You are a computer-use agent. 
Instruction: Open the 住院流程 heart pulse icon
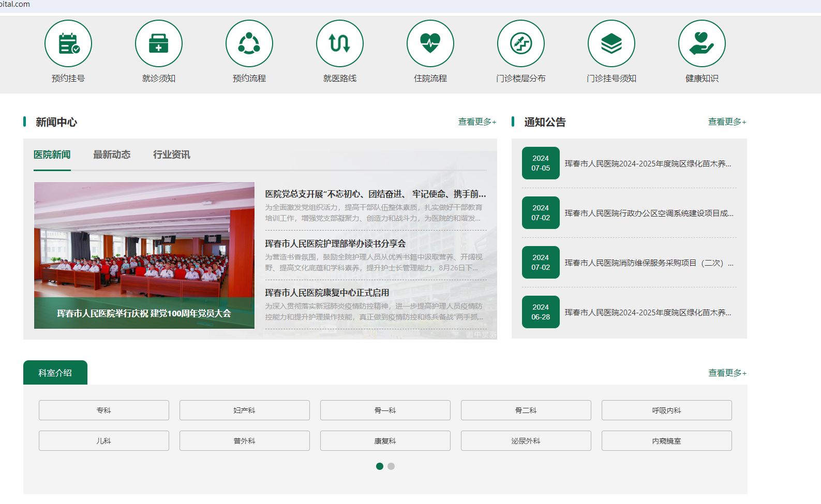[x=430, y=43]
